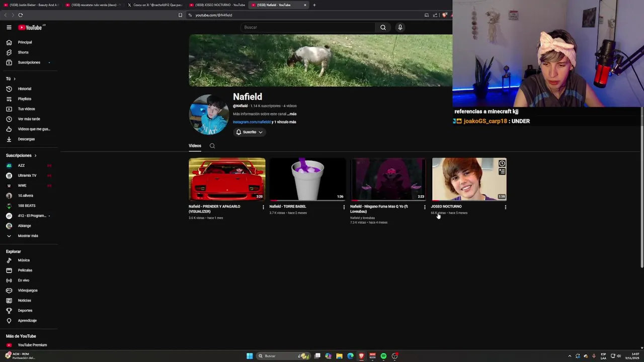Open the '1 vínculo más' link
The width and height of the screenshot is (644, 362).
(x=285, y=122)
